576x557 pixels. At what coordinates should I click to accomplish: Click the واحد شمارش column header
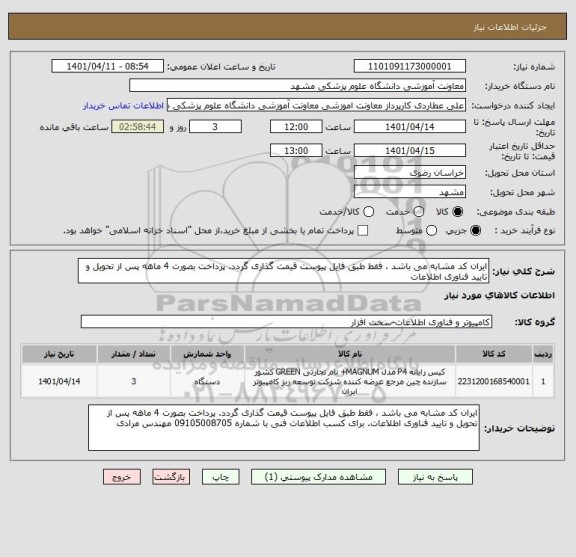[x=207, y=354]
